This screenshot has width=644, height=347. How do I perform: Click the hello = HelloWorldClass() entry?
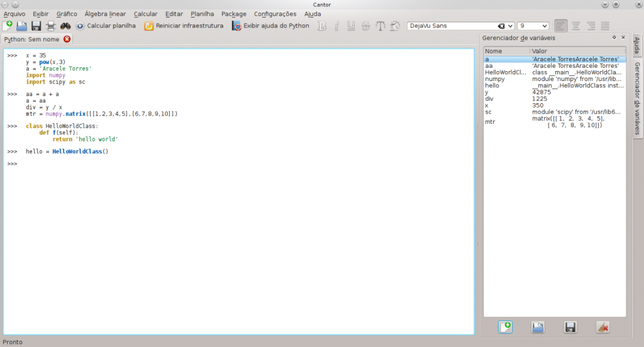(67, 151)
